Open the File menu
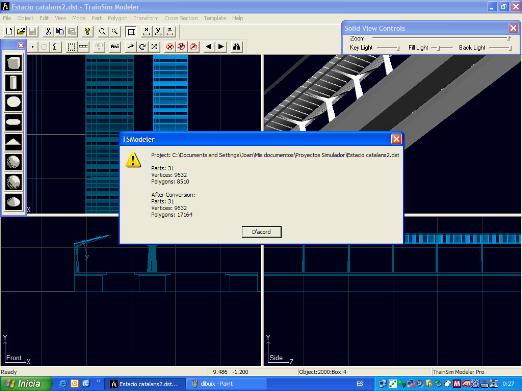522x391 pixels. (7, 18)
